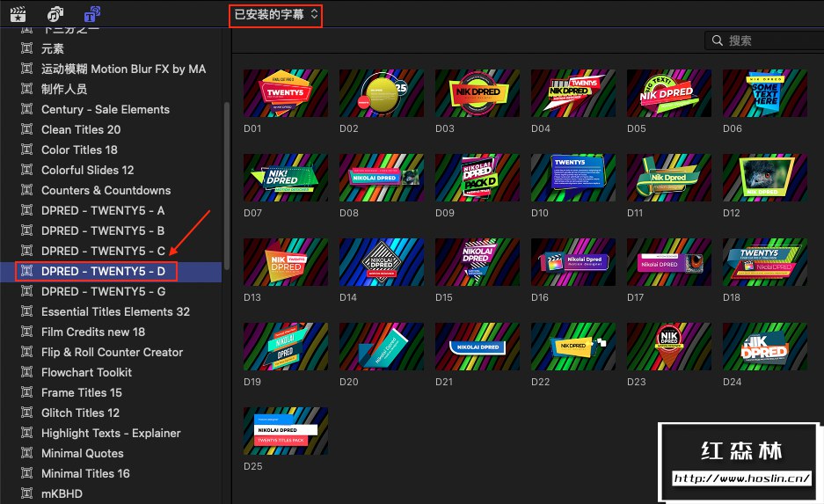Image resolution: width=824 pixels, height=504 pixels.
Task: Select the D14 title thumbnail
Action: pyautogui.click(x=382, y=262)
